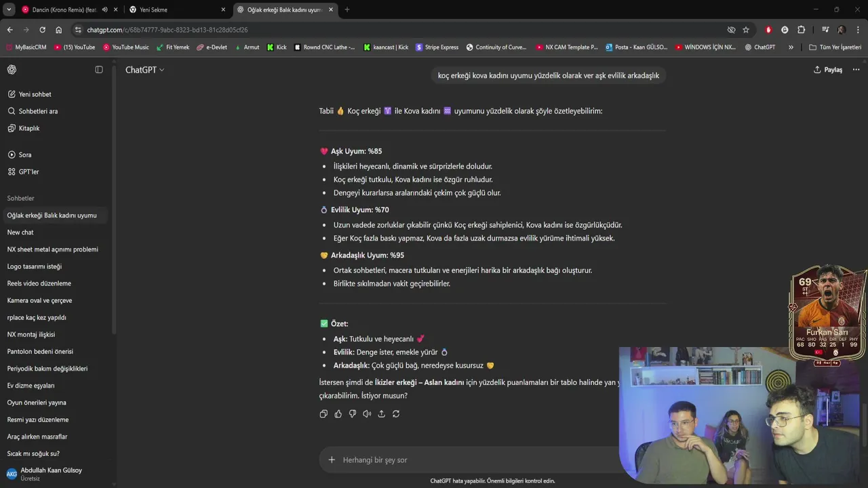Open a new browser tab with plus

coord(347,9)
